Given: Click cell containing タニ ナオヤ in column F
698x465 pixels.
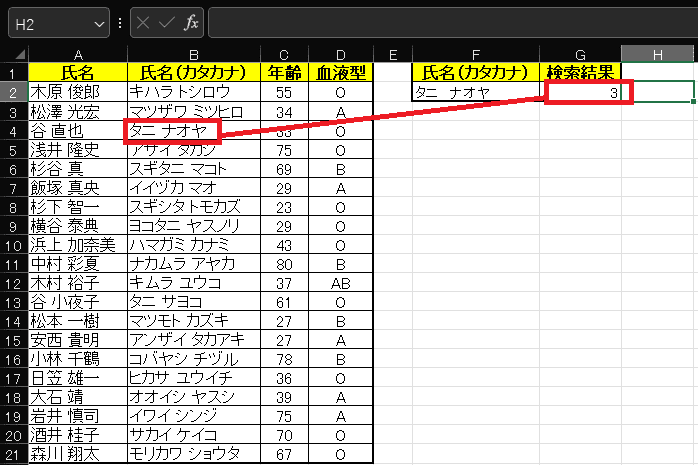Looking at the screenshot, I should pos(476,92).
